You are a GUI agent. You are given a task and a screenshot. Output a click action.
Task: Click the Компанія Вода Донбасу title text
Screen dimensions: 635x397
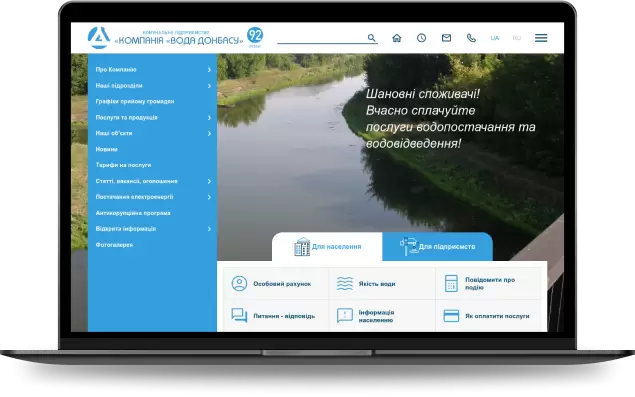pyautogui.click(x=179, y=41)
